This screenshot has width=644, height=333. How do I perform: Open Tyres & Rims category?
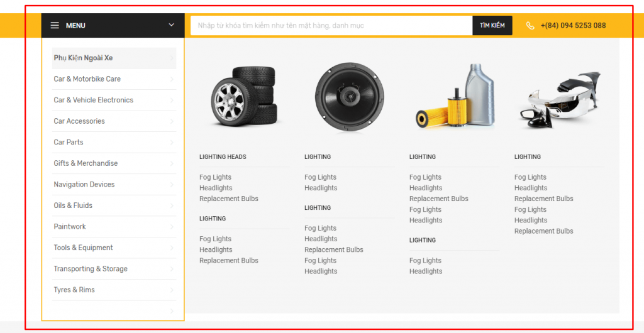[74, 290]
